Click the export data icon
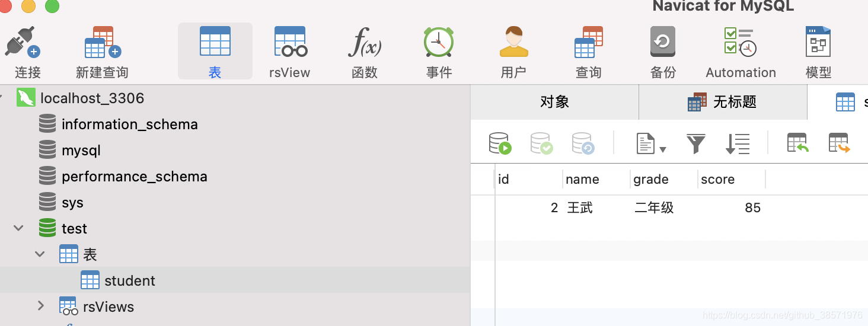The height and width of the screenshot is (326, 868). (x=840, y=143)
